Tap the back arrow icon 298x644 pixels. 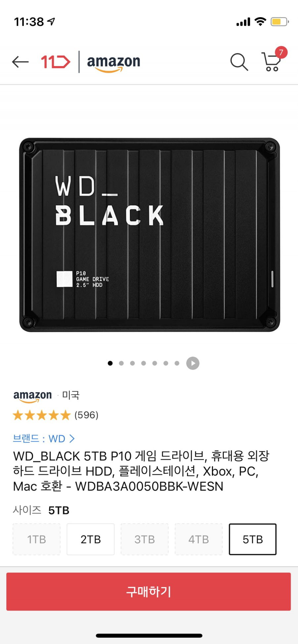20,62
